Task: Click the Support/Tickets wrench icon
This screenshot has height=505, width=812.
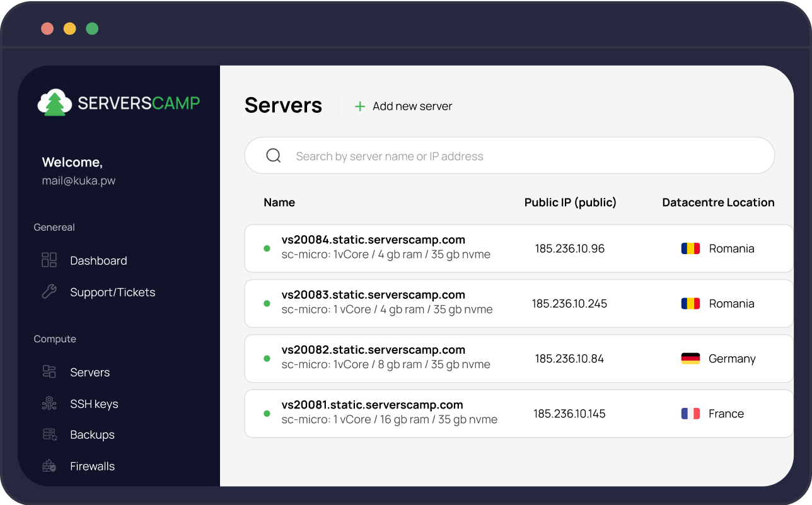Action: coord(49,292)
